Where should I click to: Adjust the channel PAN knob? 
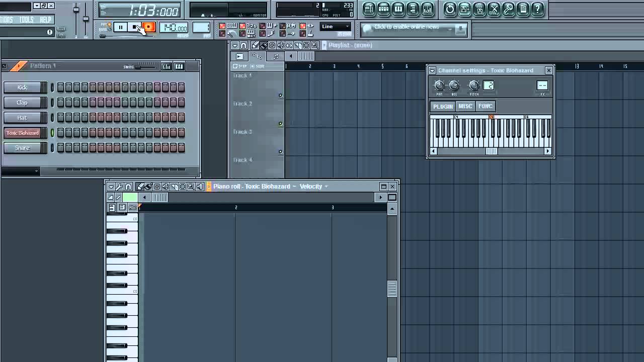coord(439,86)
